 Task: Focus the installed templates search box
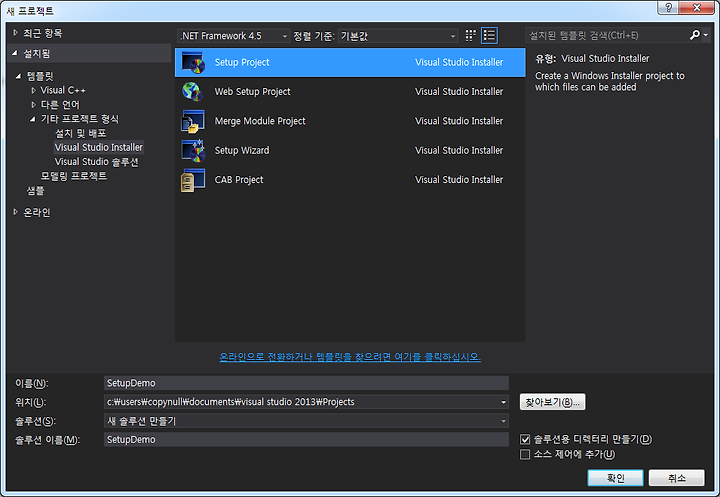tap(606, 35)
